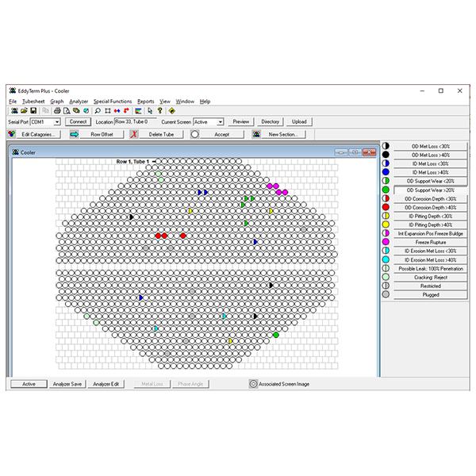Image resolution: width=476 pixels, height=476 pixels.
Task: Open the Serial Port COM1 dropdown
Action: coord(57,122)
